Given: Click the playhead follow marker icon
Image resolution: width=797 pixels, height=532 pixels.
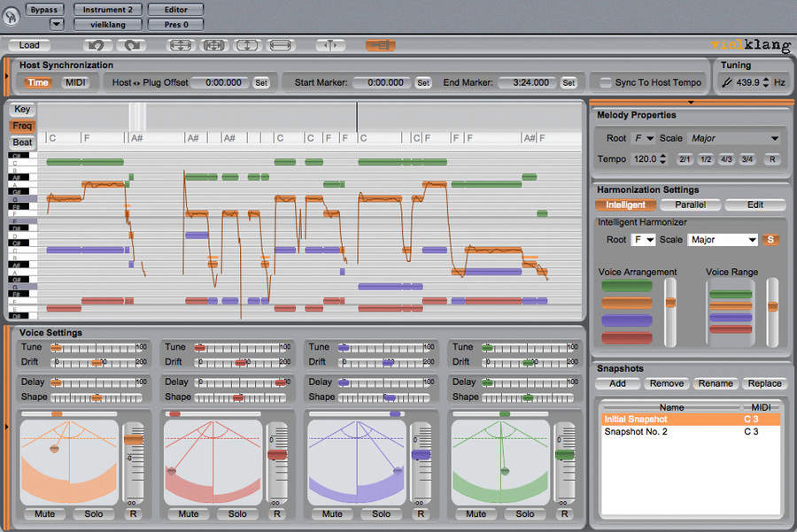Looking at the screenshot, I should [330, 46].
